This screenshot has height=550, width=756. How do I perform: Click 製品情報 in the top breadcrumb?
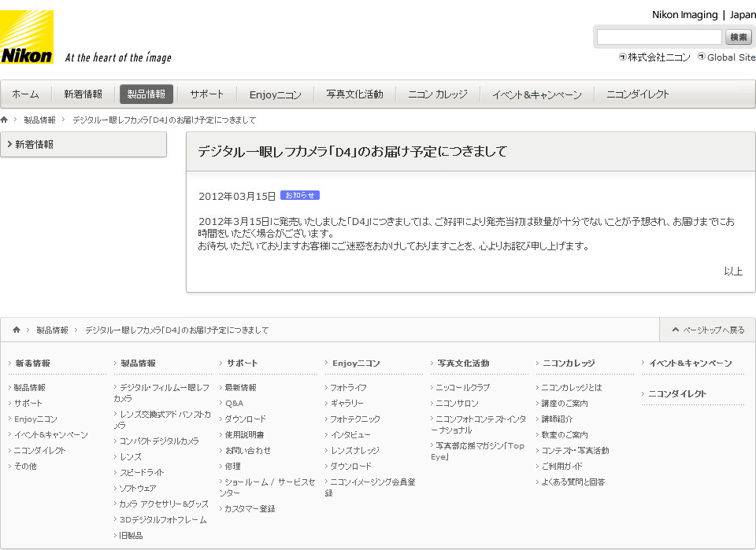pyautogui.click(x=40, y=120)
